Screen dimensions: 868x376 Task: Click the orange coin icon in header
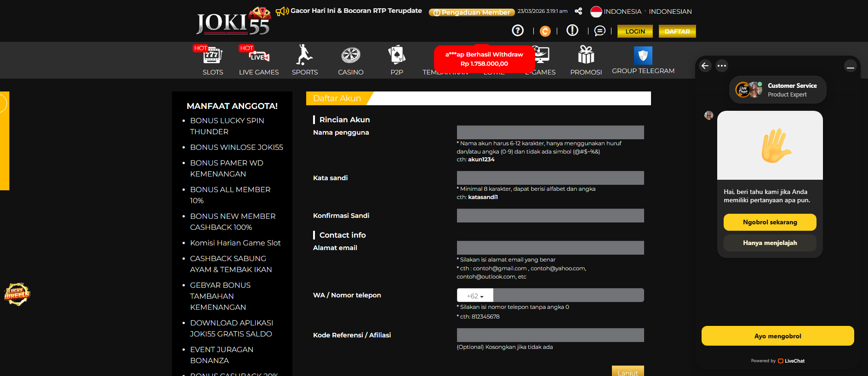[545, 31]
